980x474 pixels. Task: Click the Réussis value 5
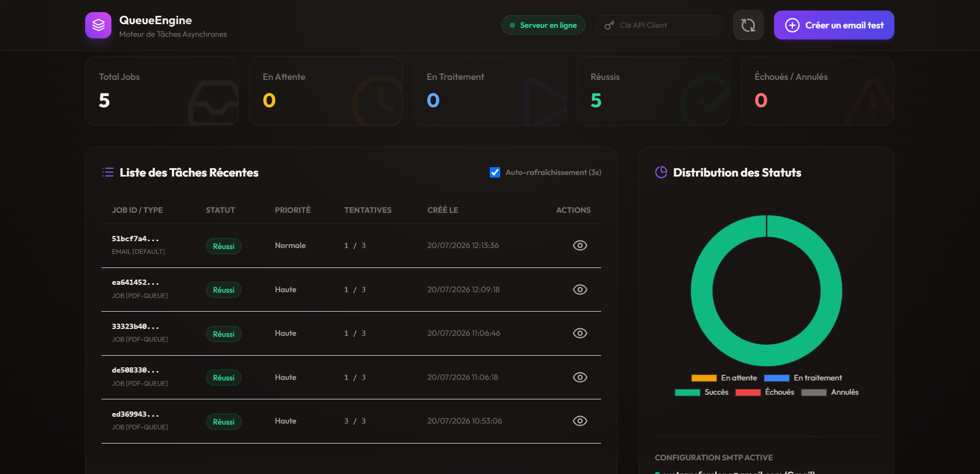pyautogui.click(x=596, y=100)
